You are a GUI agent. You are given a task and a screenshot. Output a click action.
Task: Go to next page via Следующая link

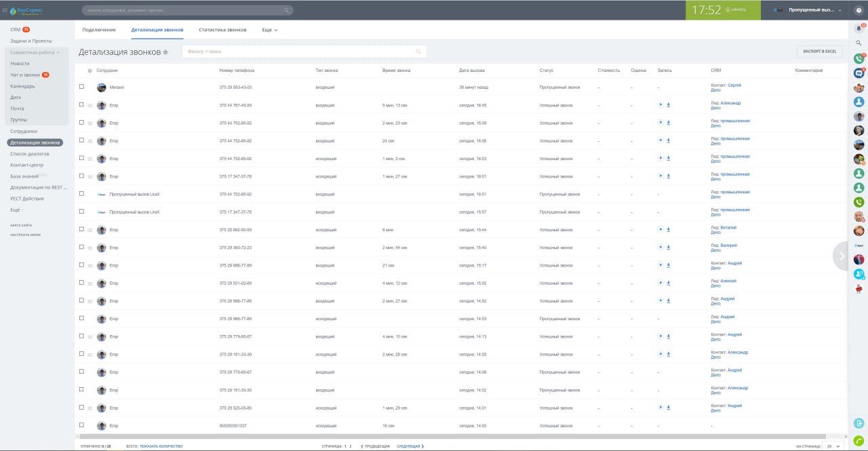click(410, 446)
